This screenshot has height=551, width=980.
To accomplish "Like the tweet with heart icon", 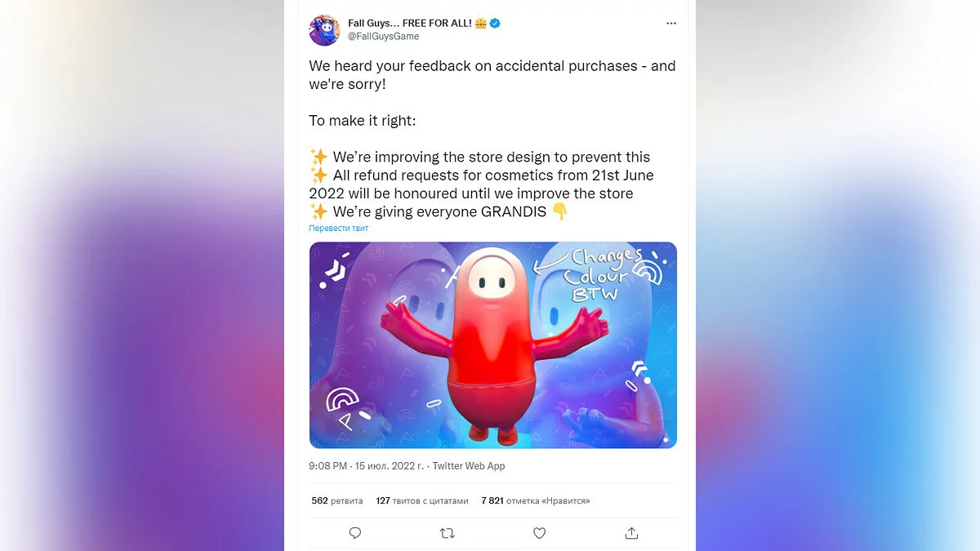I will [x=539, y=533].
